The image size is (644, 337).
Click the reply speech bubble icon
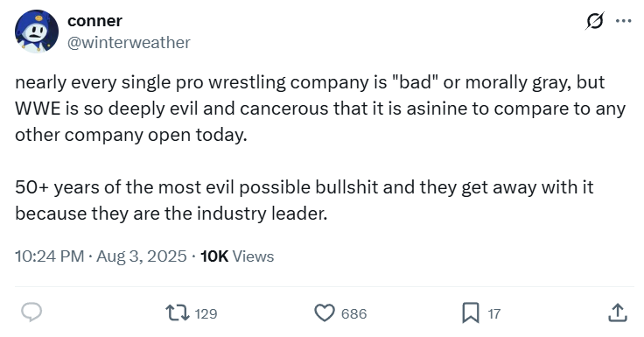point(31,312)
